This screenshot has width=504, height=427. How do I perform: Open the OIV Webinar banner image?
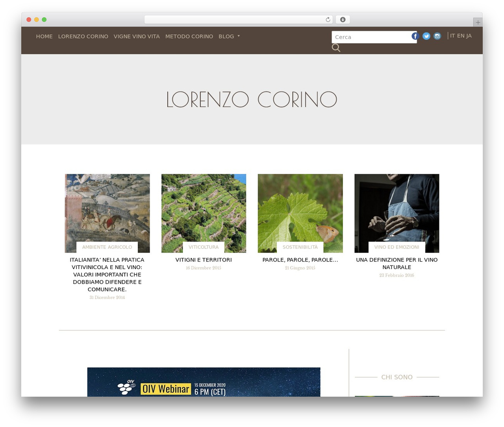(x=204, y=382)
